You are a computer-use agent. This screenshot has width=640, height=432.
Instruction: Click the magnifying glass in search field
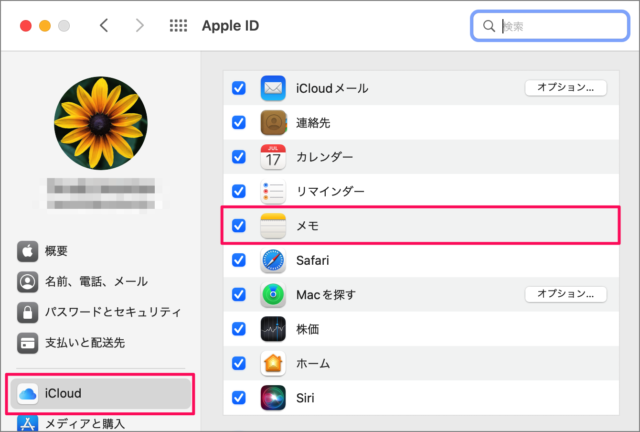tap(489, 26)
